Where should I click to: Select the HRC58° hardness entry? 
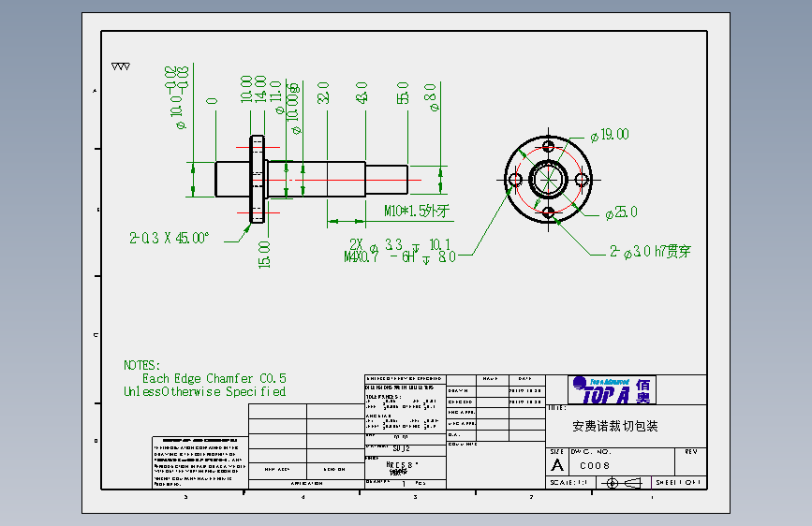(x=402, y=465)
